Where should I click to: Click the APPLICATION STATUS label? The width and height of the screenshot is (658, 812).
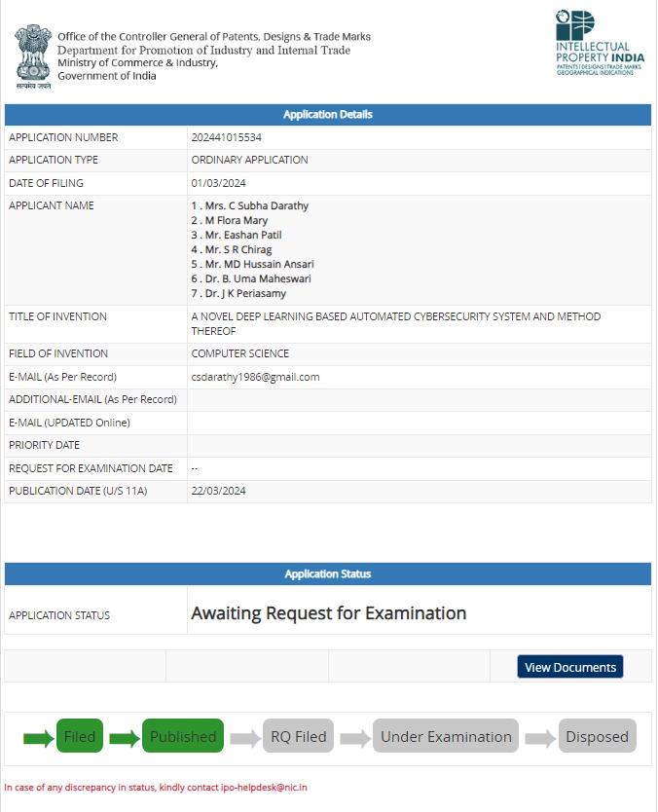click(59, 615)
